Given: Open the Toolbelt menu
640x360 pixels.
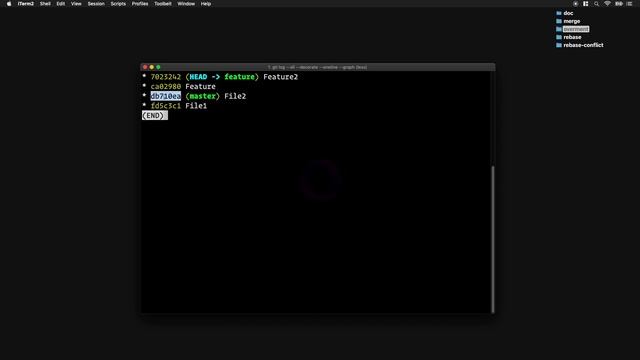Looking at the screenshot, I should pos(163,4).
